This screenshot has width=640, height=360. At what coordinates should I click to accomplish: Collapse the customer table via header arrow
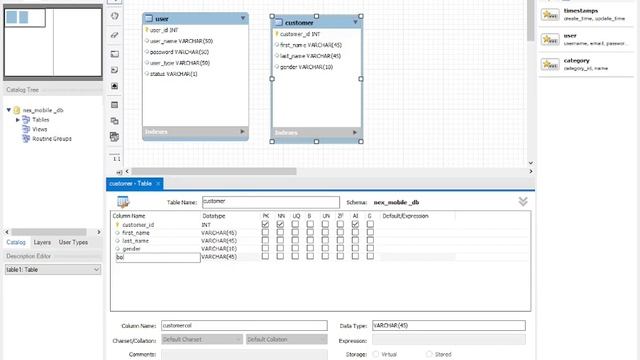click(355, 22)
